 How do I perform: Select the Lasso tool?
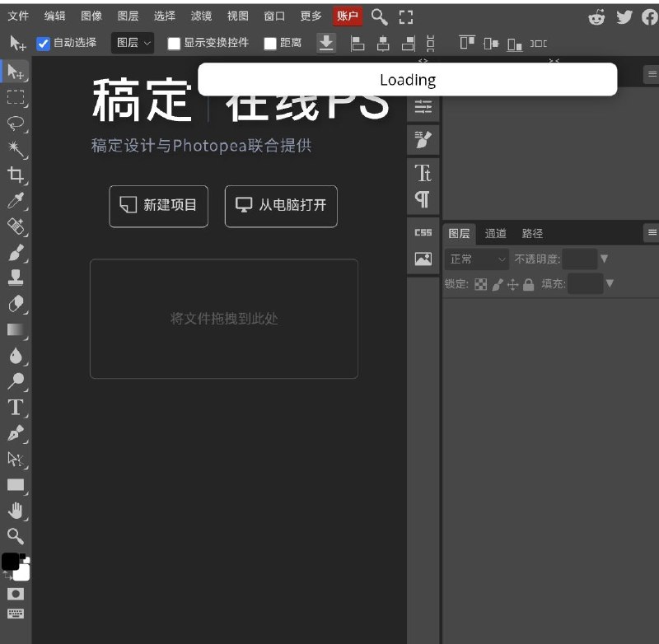pos(16,123)
